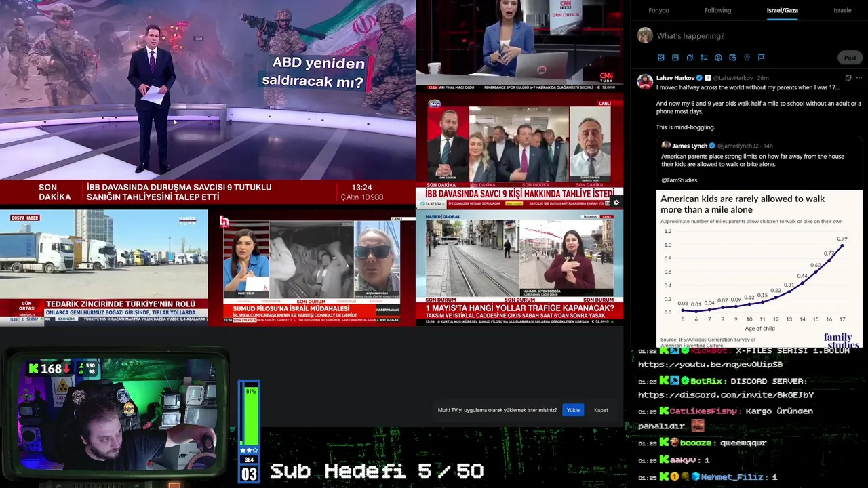The image size is (868, 488).
Task: Add media image icon in tweet composer
Action: pos(661,58)
